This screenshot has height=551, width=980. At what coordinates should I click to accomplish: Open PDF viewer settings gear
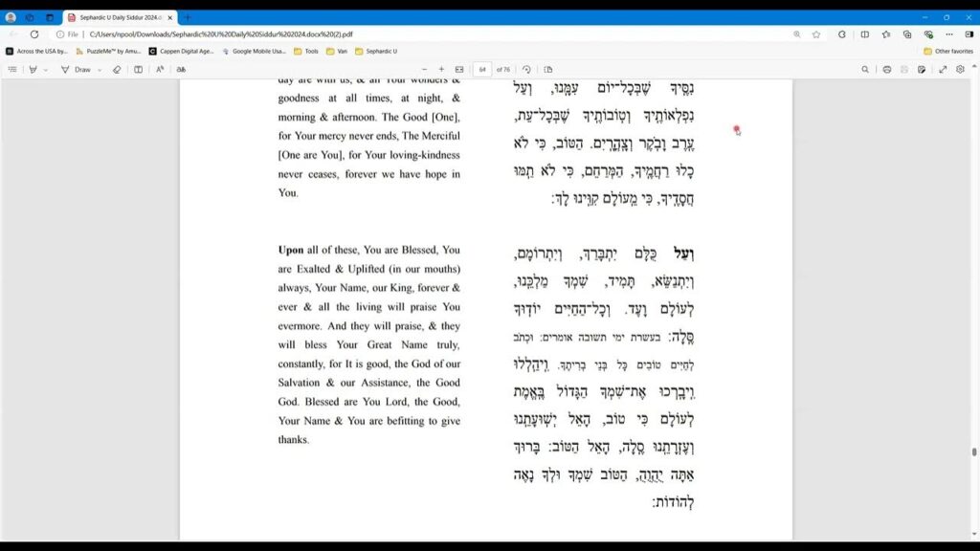click(961, 69)
